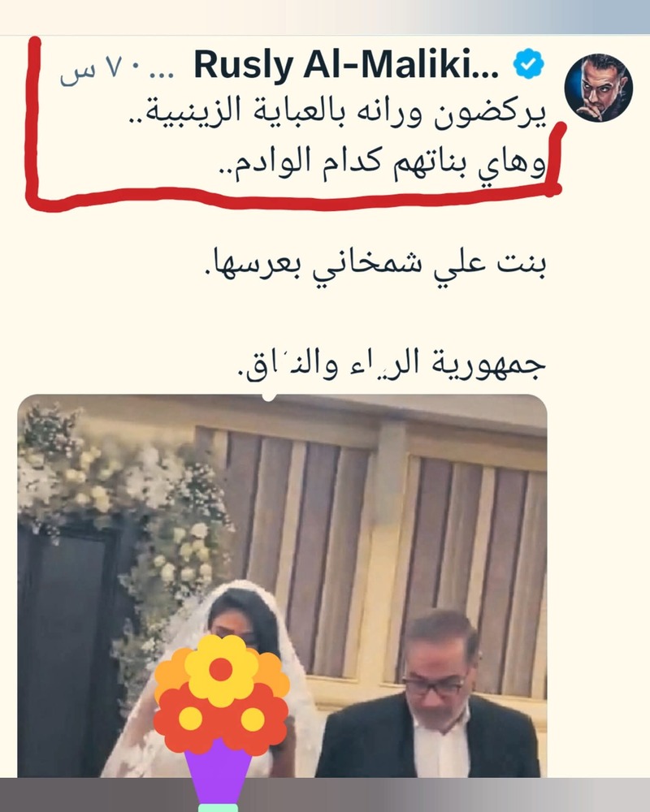Open the wedding video thumbnail
The height and width of the screenshot is (812, 650).
[x=282, y=586]
